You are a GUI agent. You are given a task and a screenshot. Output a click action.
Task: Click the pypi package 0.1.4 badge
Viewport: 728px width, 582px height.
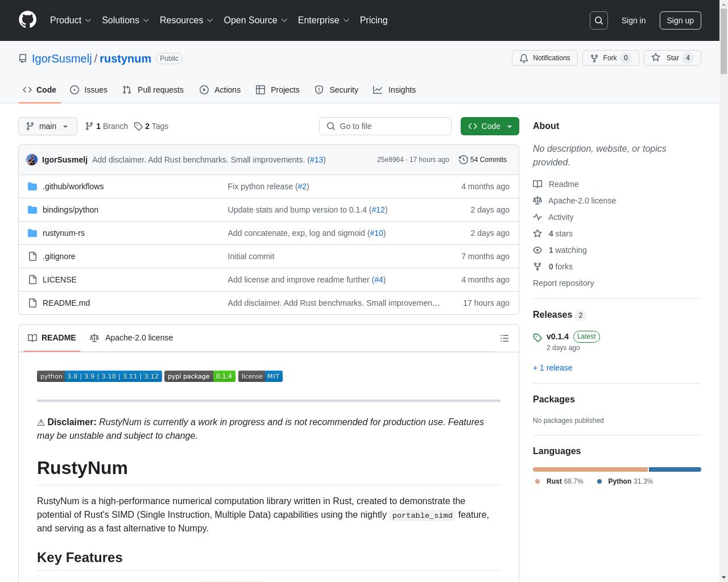click(200, 376)
